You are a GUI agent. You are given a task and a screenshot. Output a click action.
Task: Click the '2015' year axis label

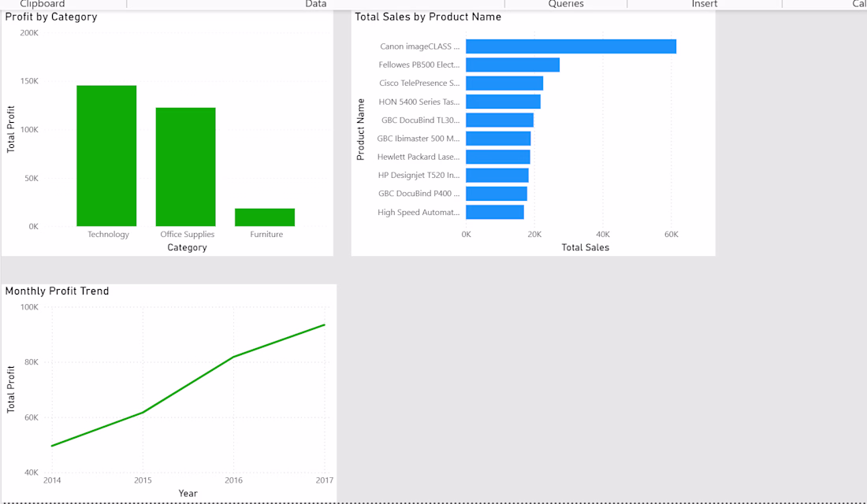[143, 480]
